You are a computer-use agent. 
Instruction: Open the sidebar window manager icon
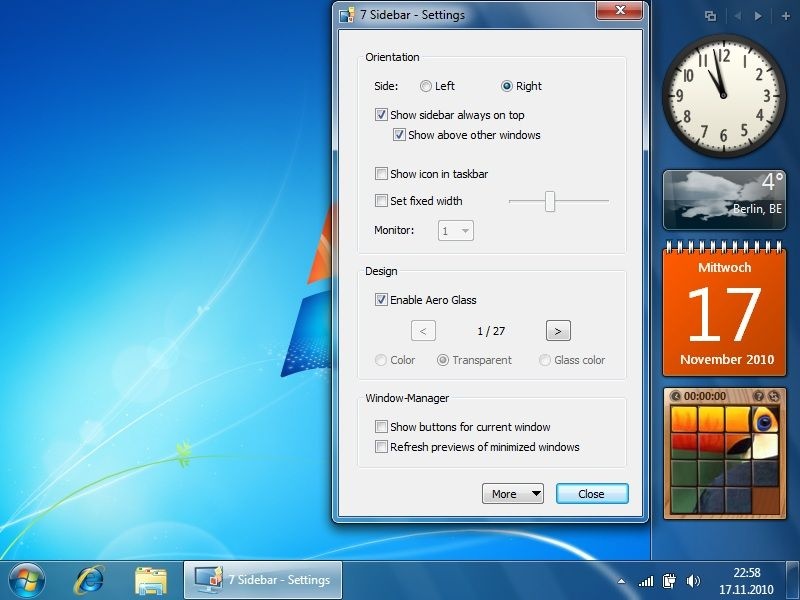coord(710,16)
